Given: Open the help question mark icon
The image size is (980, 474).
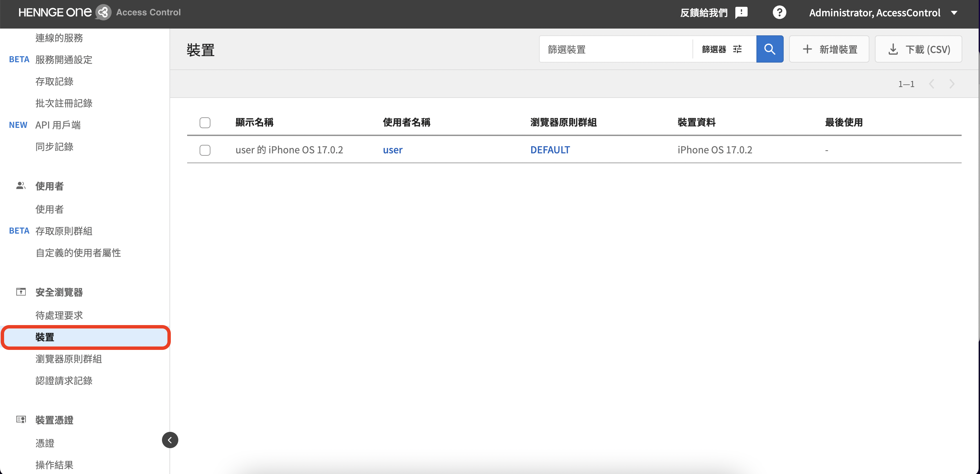Looking at the screenshot, I should point(779,13).
